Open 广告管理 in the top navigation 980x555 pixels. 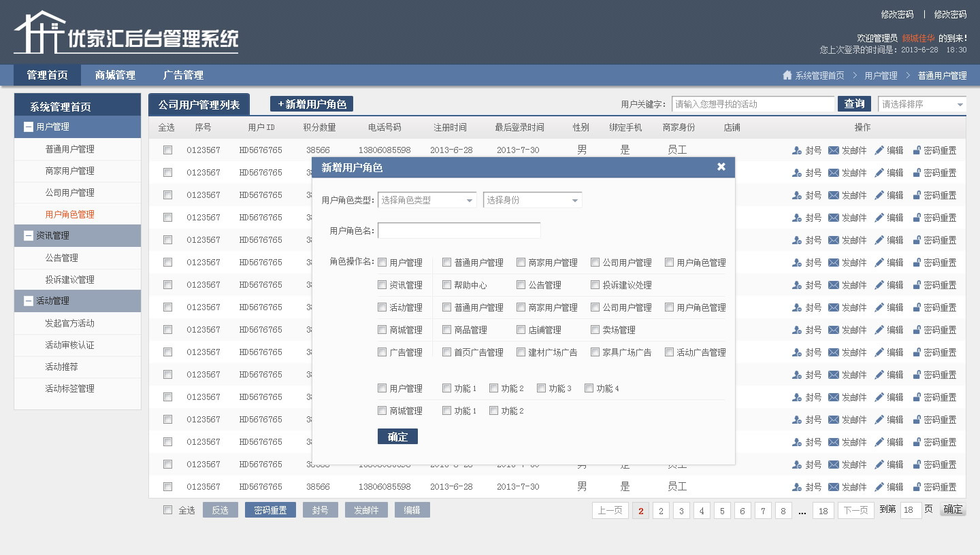[x=183, y=75]
